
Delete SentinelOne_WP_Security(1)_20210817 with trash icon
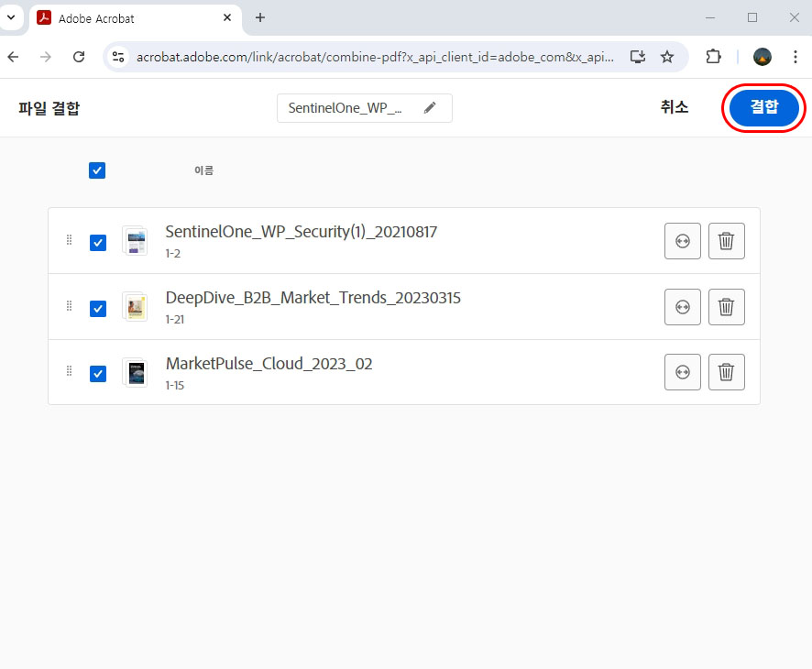click(726, 241)
